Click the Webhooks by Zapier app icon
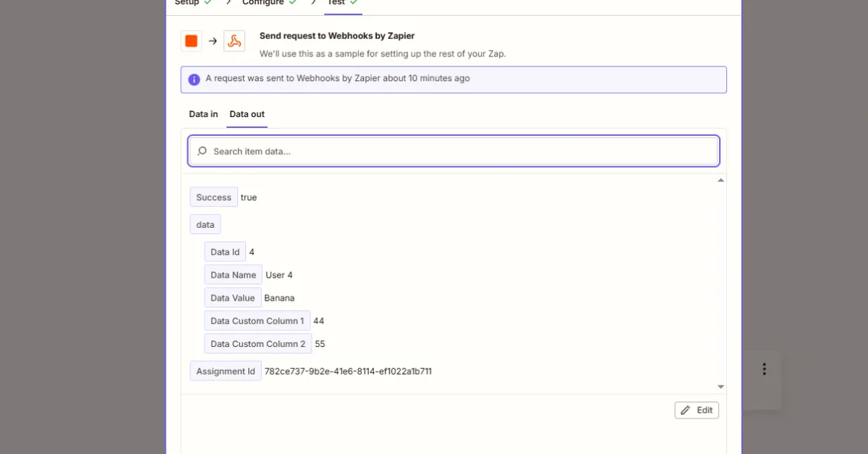Image resolution: width=868 pixels, height=454 pixels. coord(234,40)
